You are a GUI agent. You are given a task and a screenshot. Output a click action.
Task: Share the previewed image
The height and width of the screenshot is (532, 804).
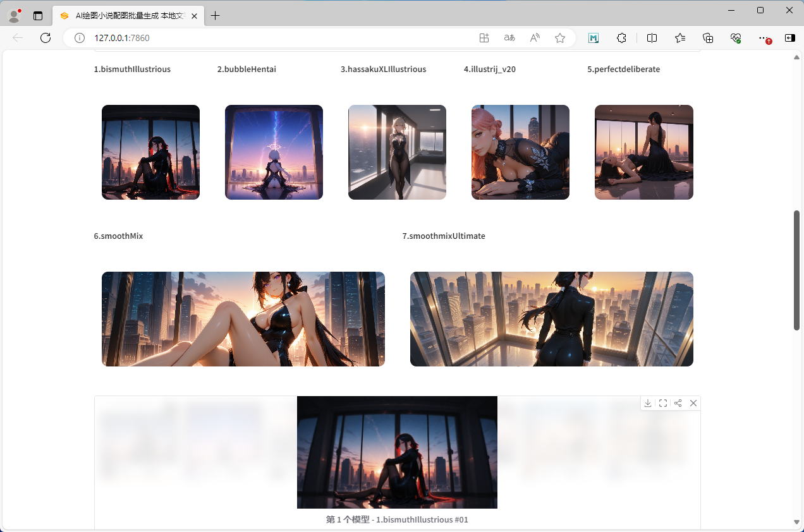(x=678, y=403)
